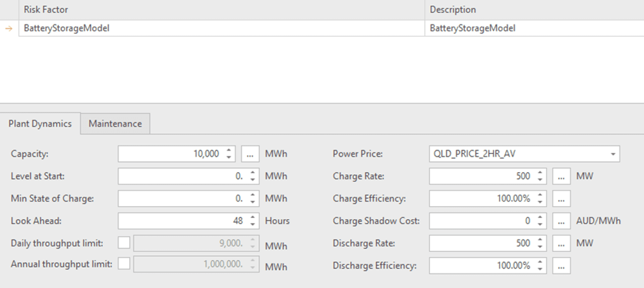
Task: Increase Min State of Charge up arrow
Action: click(253, 195)
